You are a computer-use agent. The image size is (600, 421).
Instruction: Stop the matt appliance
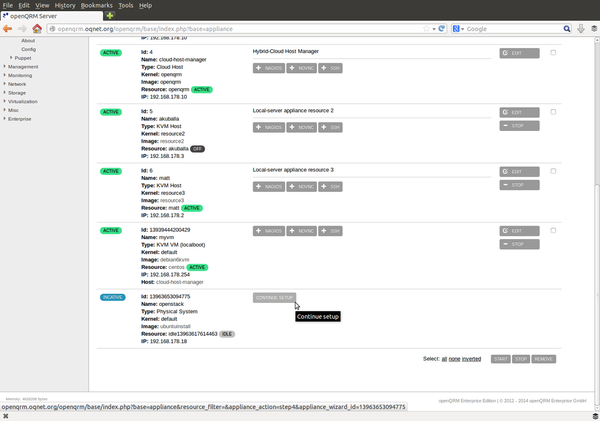coord(519,185)
